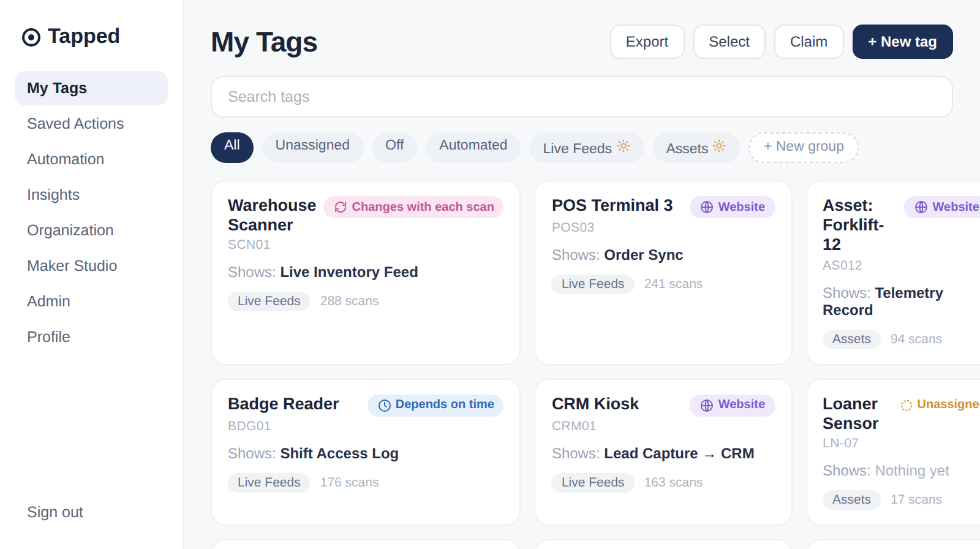This screenshot has width=980, height=549.
Task: Create a tag with + New tag
Action: click(902, 42)
